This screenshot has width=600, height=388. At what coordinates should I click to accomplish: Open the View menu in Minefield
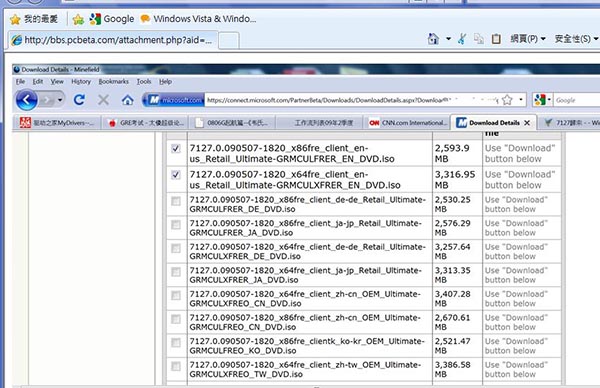(57, 82)
